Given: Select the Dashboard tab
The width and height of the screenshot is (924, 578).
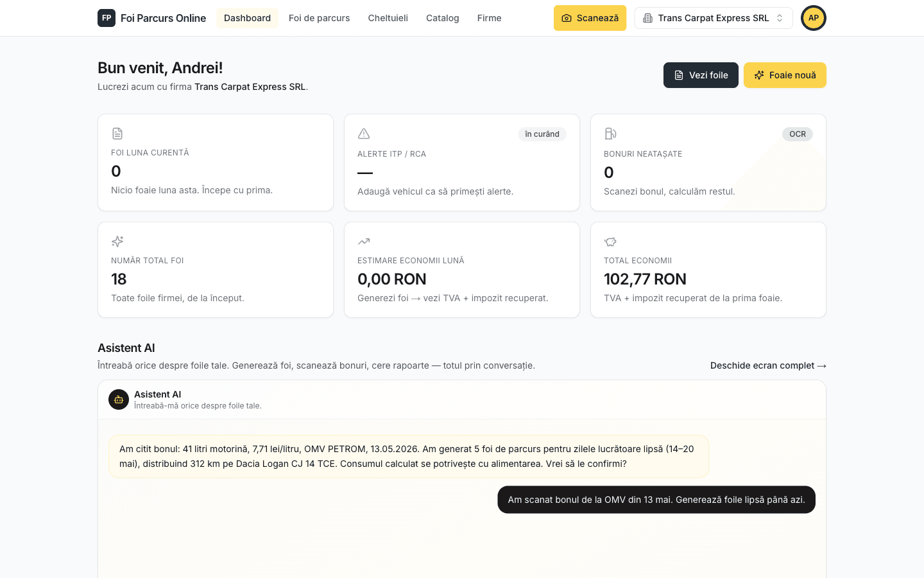Looking at the screenshot, I should [x=247, y=18].
